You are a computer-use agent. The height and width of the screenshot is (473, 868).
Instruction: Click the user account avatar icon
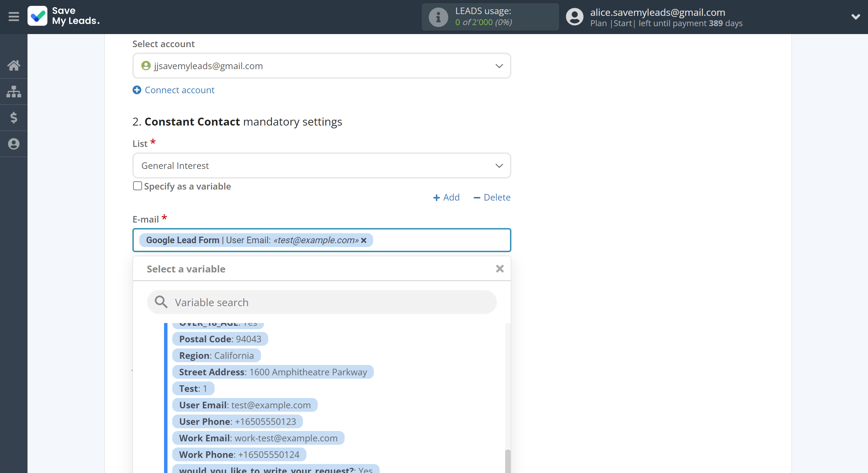click(x=574, y=17)
